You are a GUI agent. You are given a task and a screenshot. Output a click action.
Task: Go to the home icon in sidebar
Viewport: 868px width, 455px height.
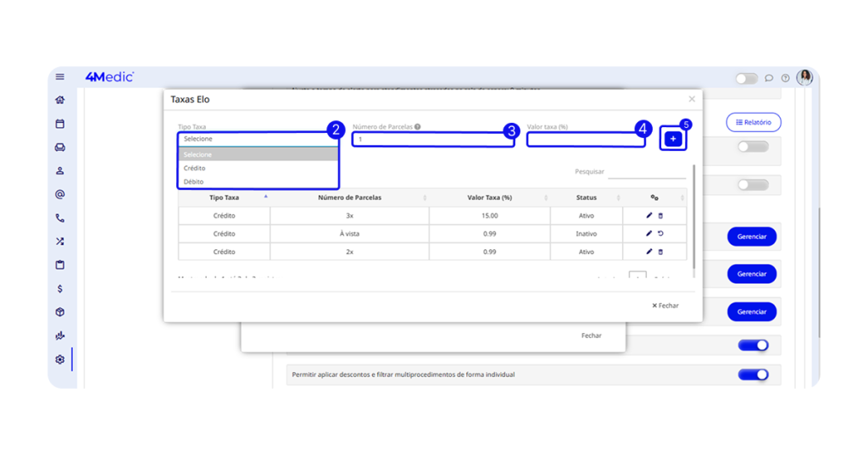point(60,100)
